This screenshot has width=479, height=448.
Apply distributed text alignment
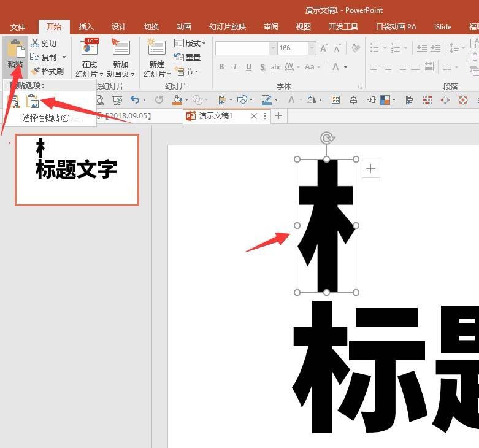coord(429,67)
